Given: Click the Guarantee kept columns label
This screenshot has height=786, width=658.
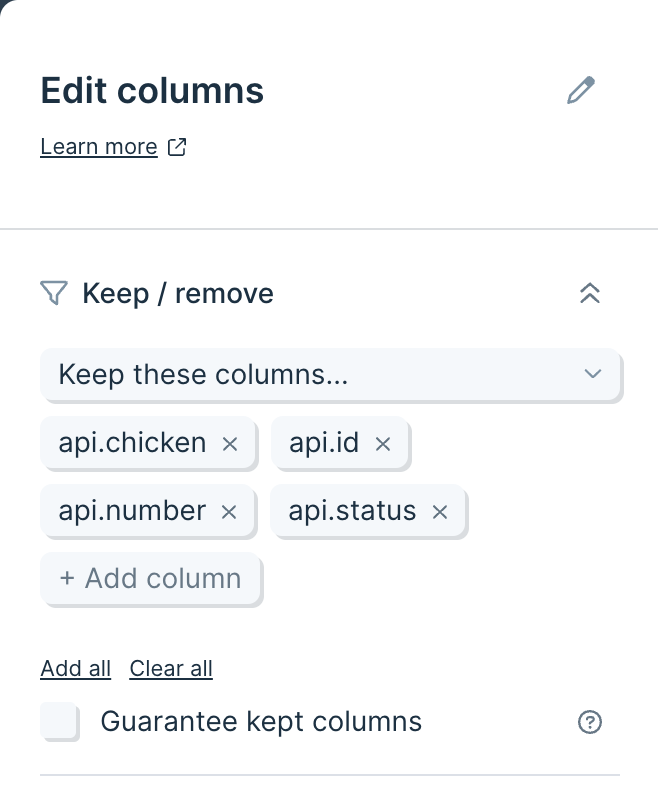Looking at the screenshot, I should point(261,721).
